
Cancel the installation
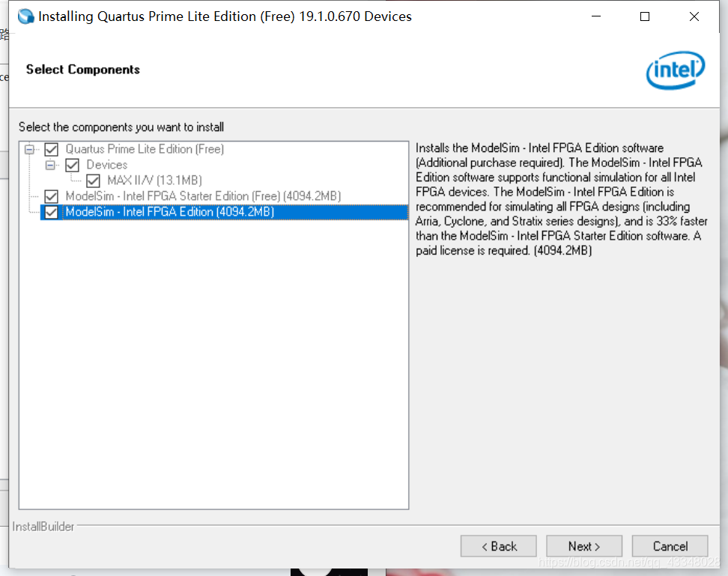(x=670, y=546)
